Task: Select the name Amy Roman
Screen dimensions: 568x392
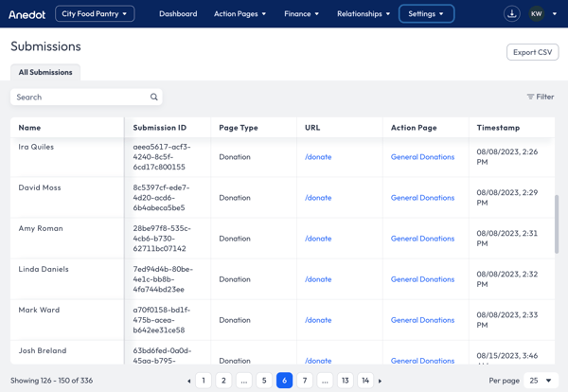Action: 41,228
